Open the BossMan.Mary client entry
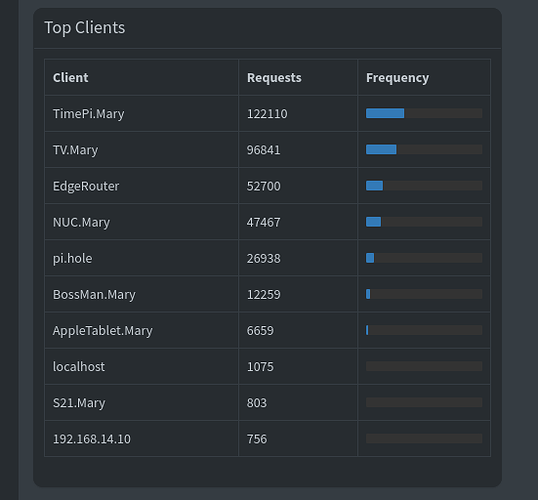This screenshot has width=538, height=500. (94, 294)
